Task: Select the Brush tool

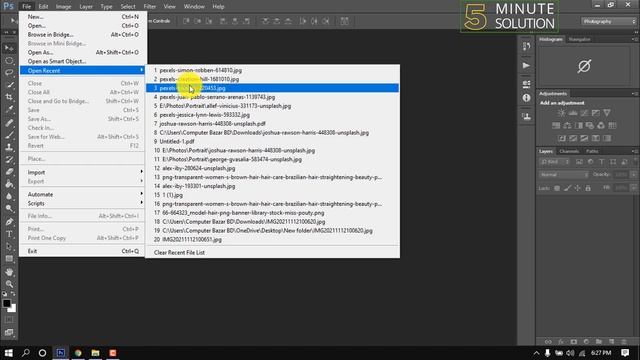Action: point(9,135)
